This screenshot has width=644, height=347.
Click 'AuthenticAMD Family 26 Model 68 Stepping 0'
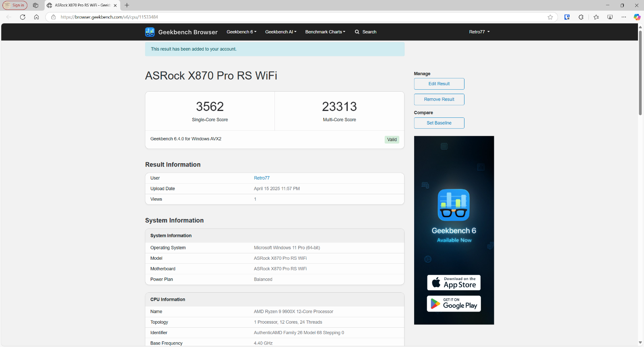[x=299, y=333]
